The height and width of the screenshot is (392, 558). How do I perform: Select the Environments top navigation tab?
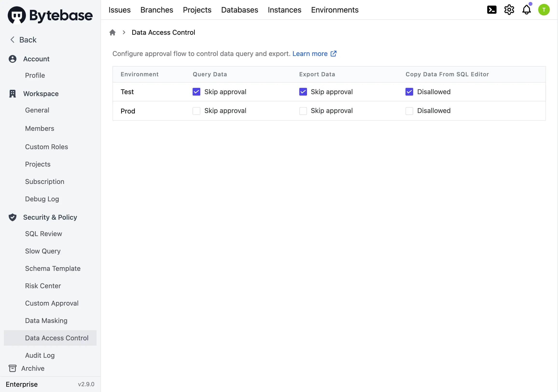pos(335,10)
